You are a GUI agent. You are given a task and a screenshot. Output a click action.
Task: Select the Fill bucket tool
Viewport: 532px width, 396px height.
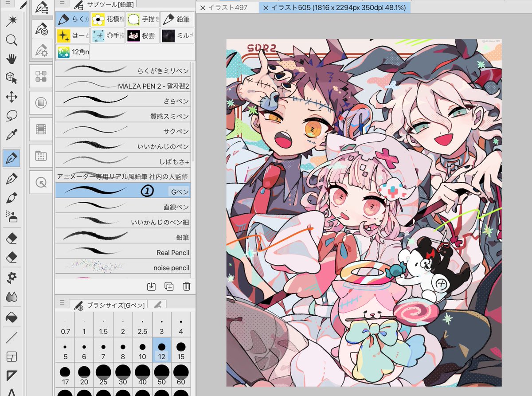point(12,318)
